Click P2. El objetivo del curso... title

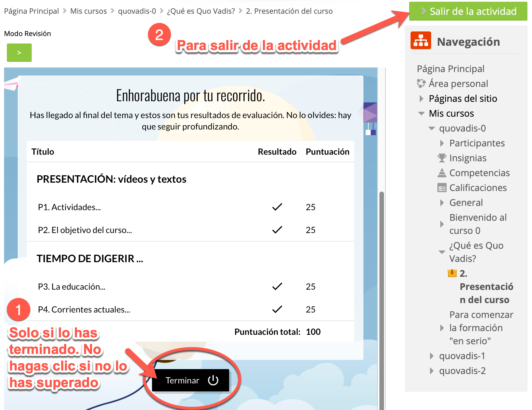[85, 230]
